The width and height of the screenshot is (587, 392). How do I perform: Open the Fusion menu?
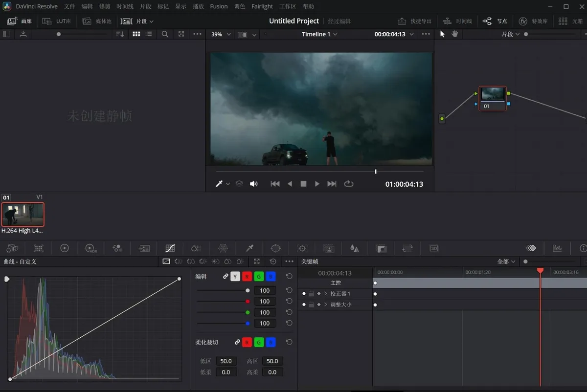tap(219, 6)
